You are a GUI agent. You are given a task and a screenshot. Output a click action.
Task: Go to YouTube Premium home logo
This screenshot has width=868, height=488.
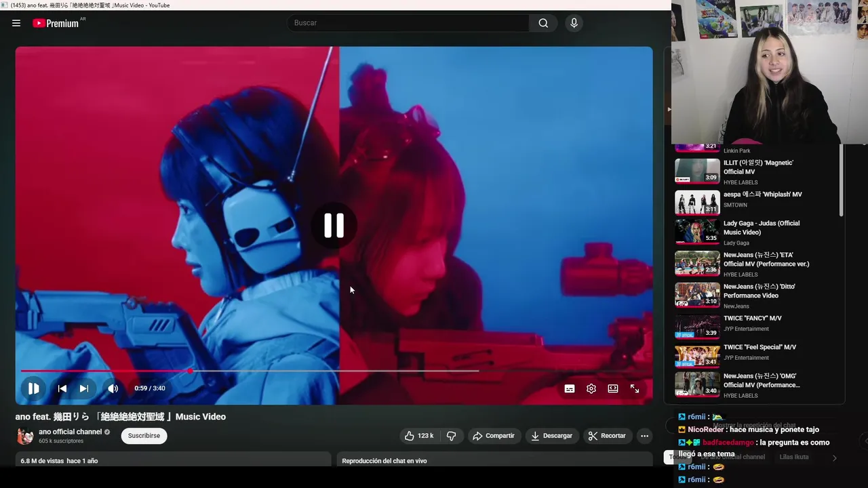57,23
